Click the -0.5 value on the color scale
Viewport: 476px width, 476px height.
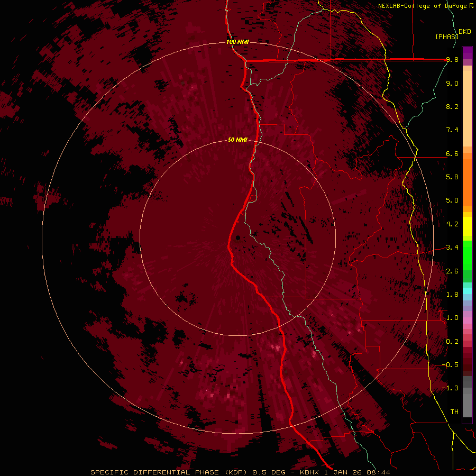click(450, 365)
